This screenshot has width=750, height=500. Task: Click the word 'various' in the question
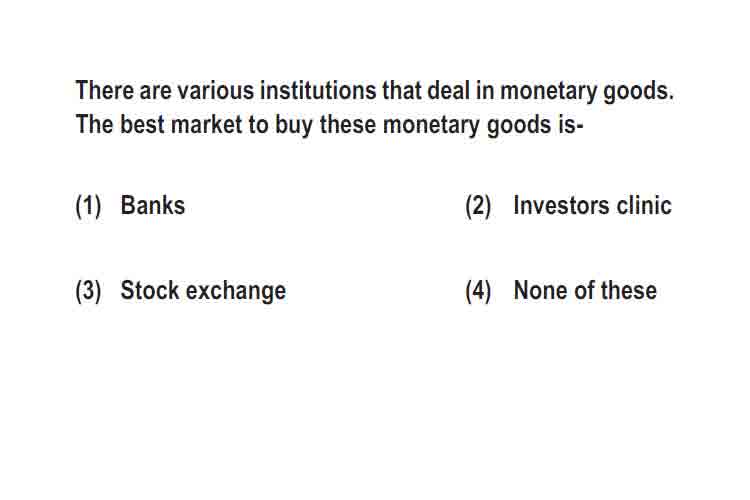215,90
